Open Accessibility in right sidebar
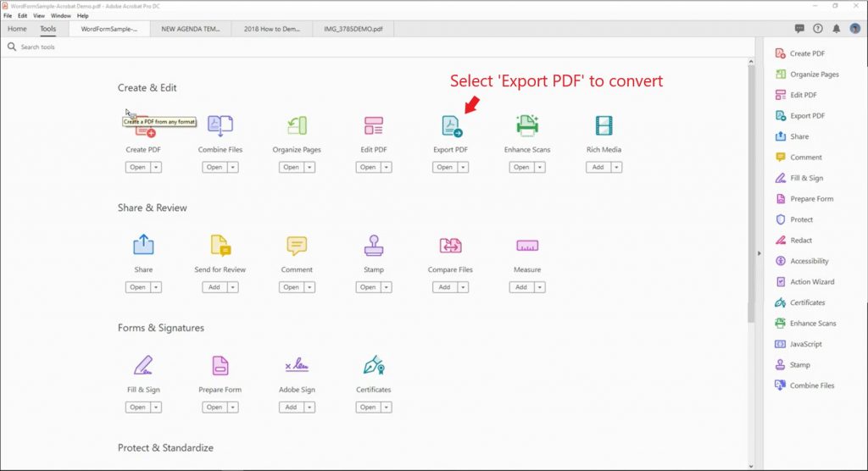The width and height of the screenshot is (868, 471). point(802,261)
